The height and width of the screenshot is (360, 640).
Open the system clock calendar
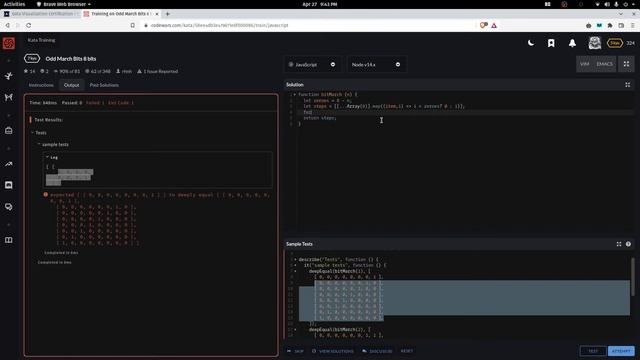coord(320,4)
